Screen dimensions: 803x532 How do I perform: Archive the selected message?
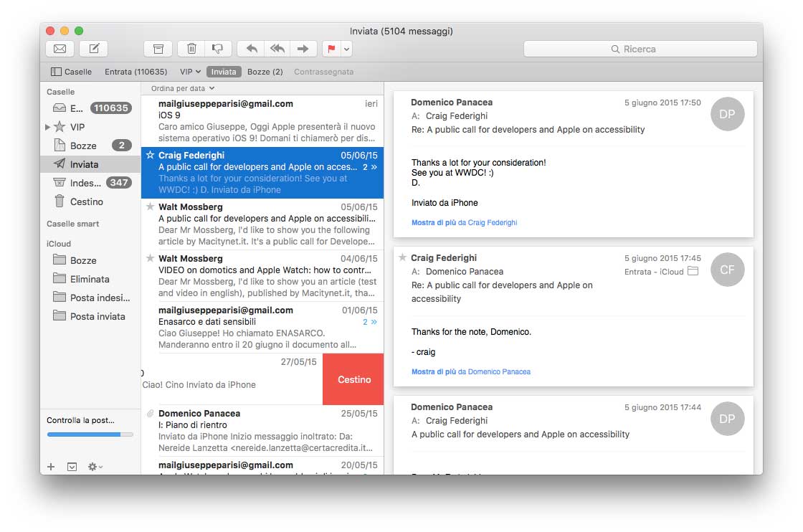pyautogui.click(x=158, y=49)
